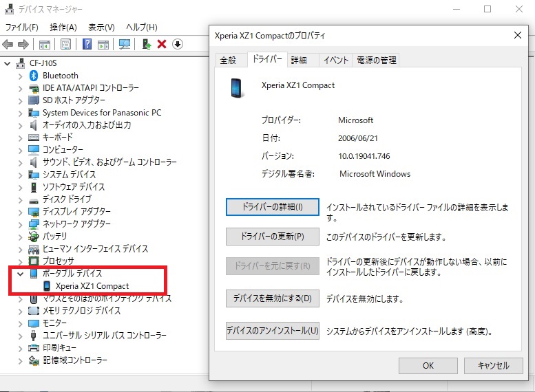Open the 操作(A) menu
Image resolution: width=535 pixels, height=392 pixels.
coord(63,28)
